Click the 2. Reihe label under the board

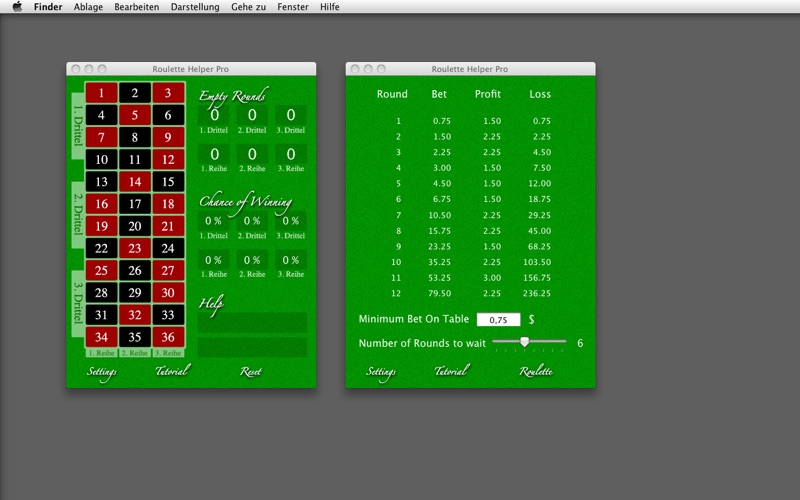click(135, 353)
